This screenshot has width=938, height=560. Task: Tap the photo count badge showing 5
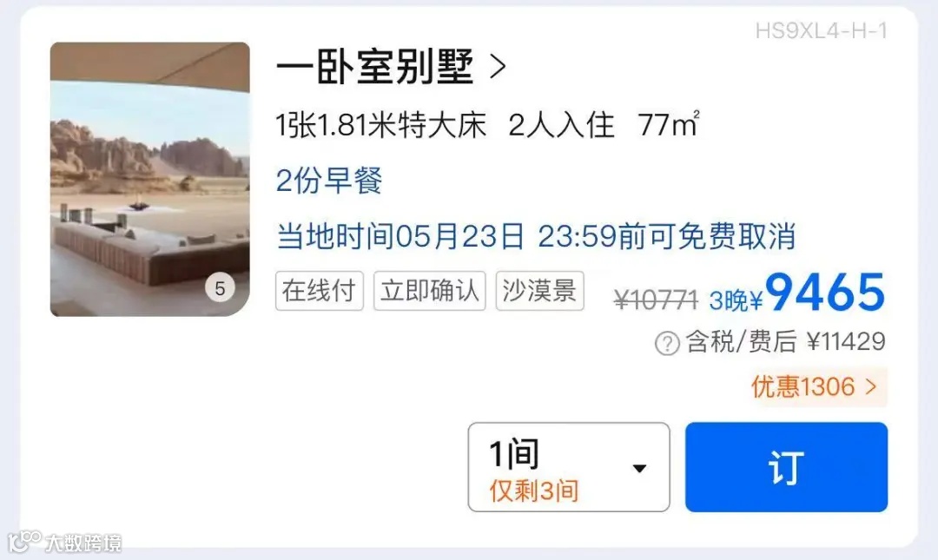(220, 288)
